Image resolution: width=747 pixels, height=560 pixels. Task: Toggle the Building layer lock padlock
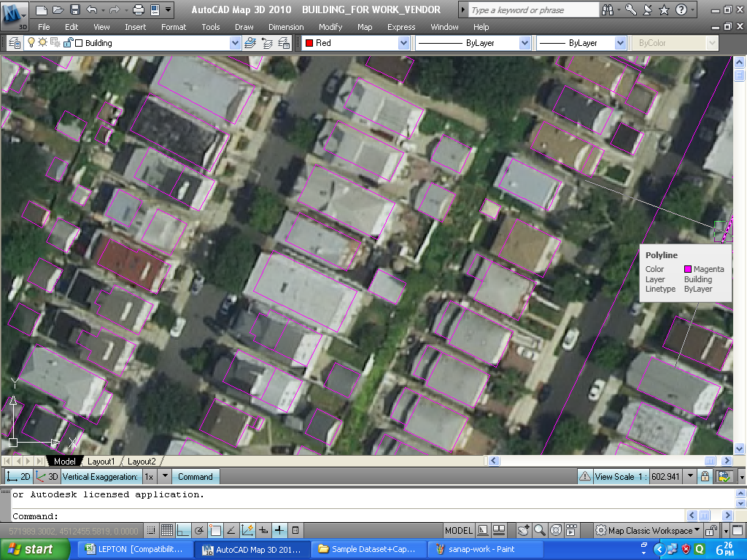68,42
